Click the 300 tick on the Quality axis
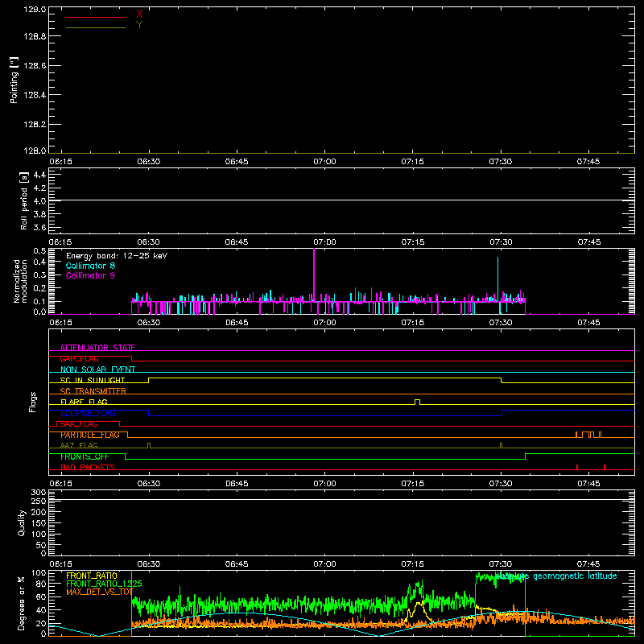 [38, 493]
